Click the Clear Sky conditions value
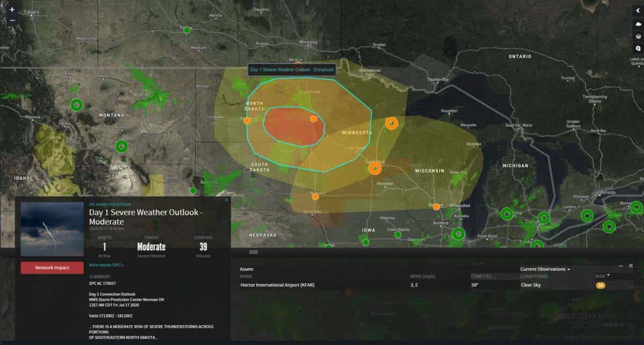 tap(531, 285)
